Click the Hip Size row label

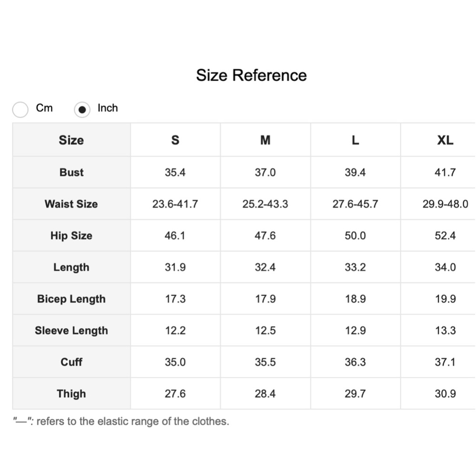tap(71, 236)
